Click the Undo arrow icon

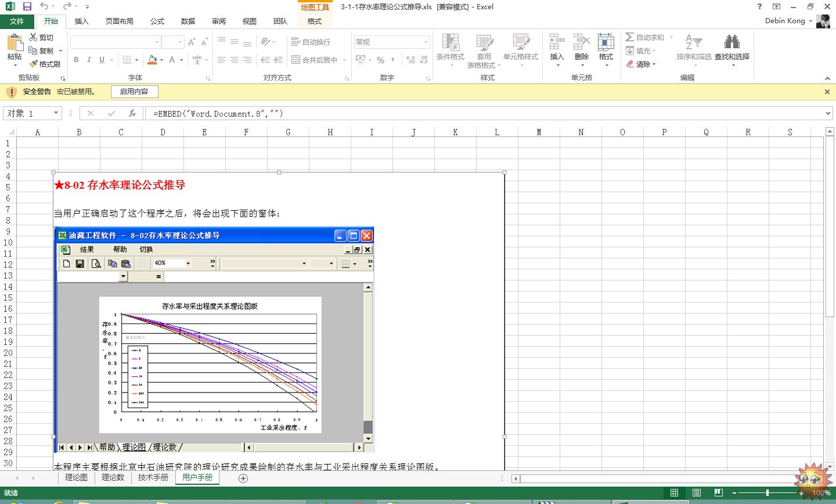[44, 6]
